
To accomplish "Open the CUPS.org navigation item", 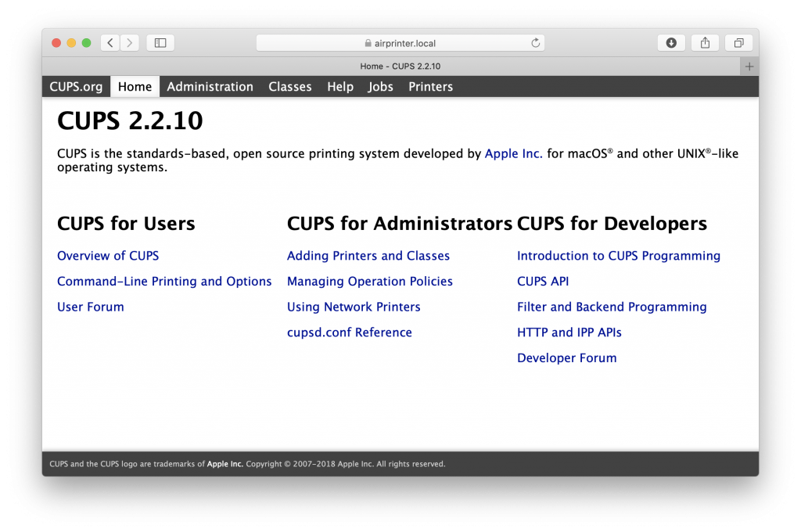I will (x=76, y=86).
